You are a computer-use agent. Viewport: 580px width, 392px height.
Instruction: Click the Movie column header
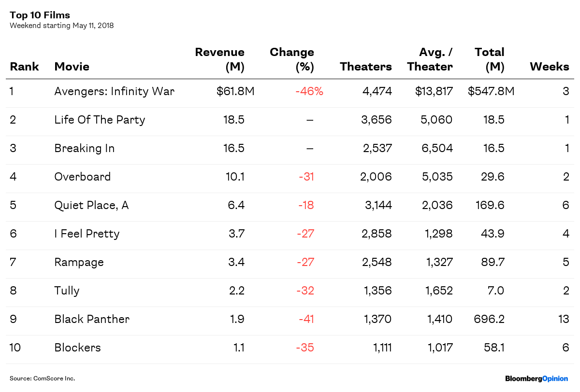click(72, 67)
